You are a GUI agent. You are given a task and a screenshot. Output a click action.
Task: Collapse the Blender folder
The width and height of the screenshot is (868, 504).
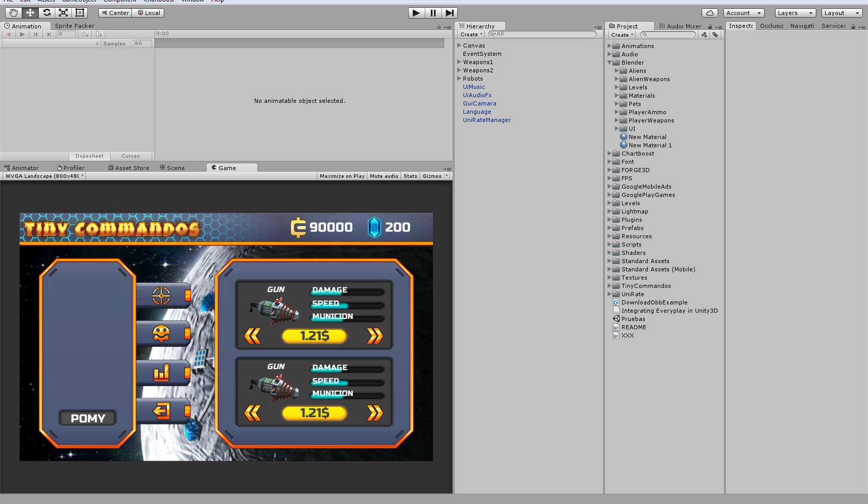click(610, 63)
